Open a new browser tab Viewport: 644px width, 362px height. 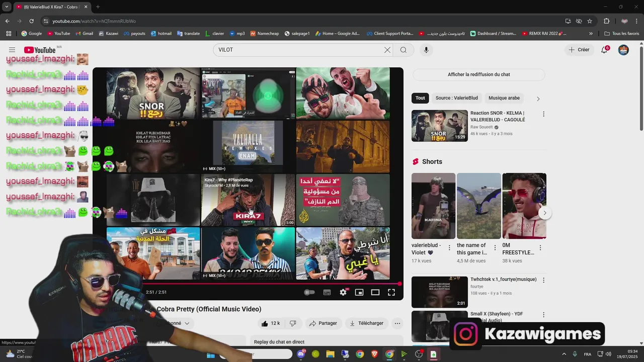coord(98,7)
